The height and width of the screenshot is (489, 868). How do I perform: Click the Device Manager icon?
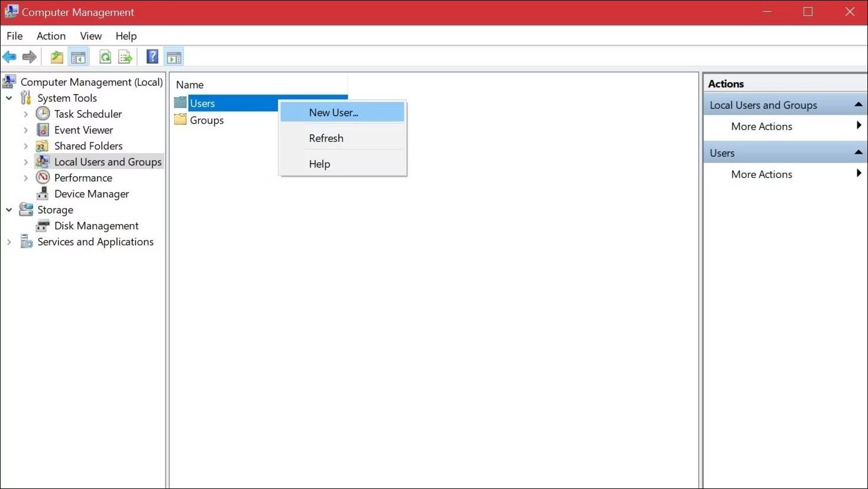43,193
